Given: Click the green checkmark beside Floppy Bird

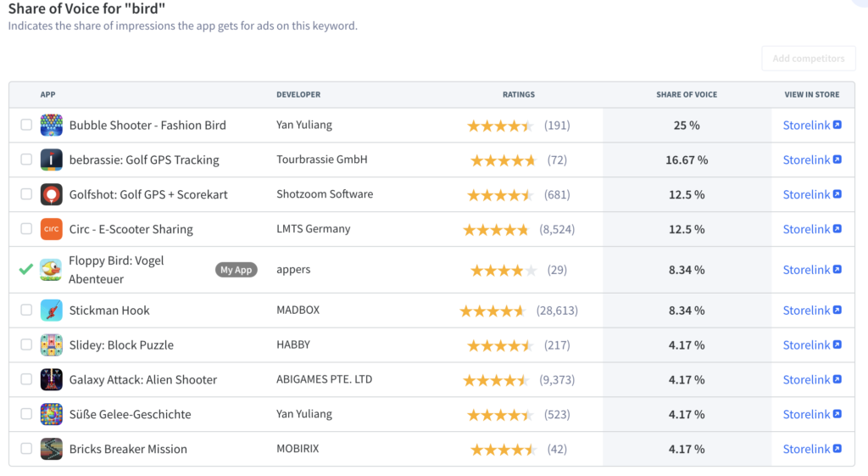Looking at the screenshot, I should pyautogui.click(x=25, y=269).
